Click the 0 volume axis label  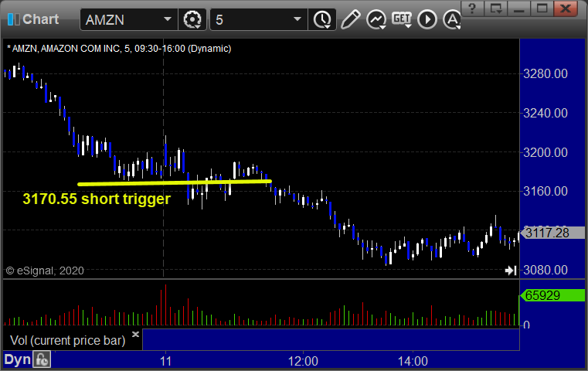(x=526, y=325)
